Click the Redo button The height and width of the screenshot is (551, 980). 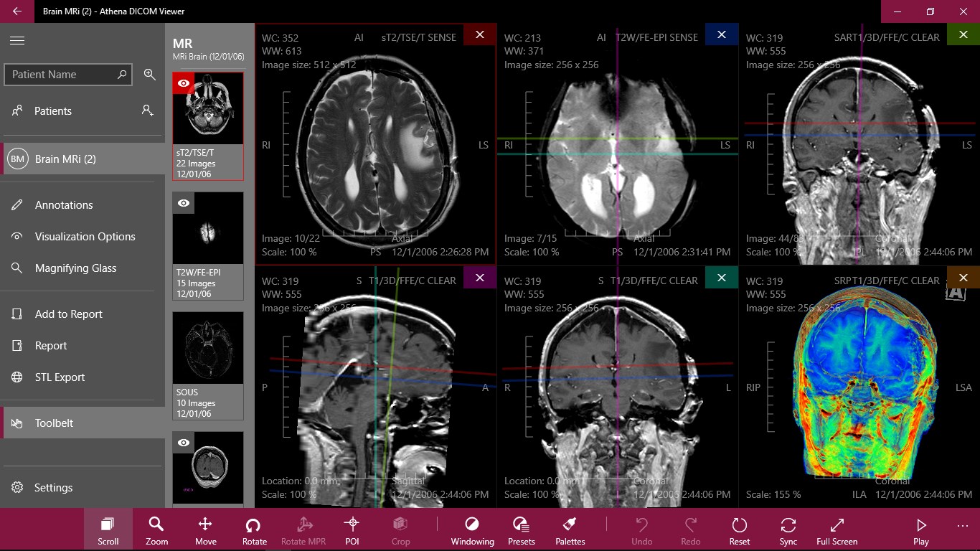pos(691,529)
